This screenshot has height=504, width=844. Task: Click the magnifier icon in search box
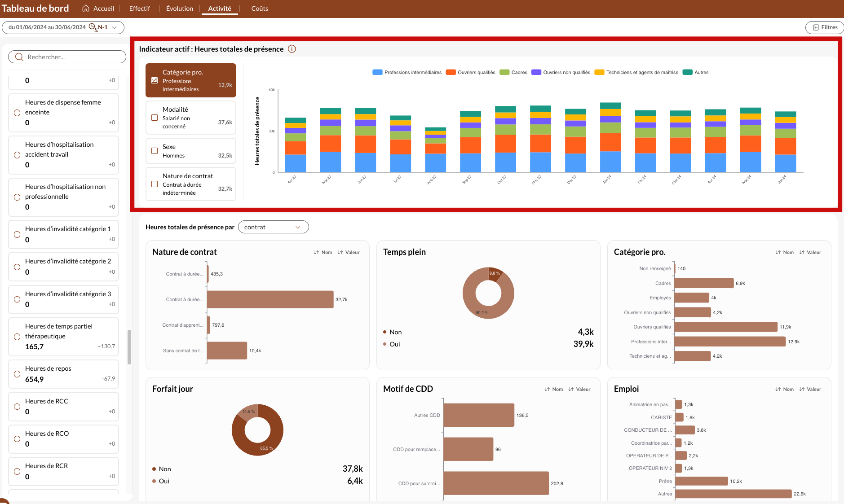(x=19, y=57)
